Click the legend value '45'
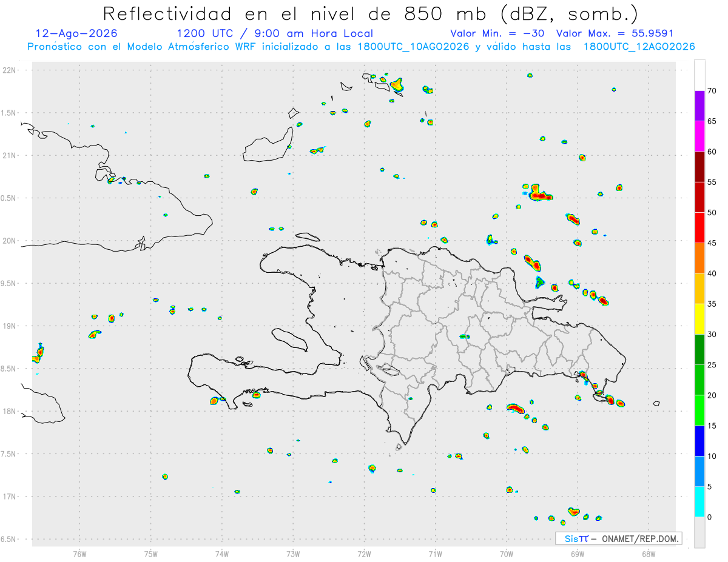 pos(712,243)
